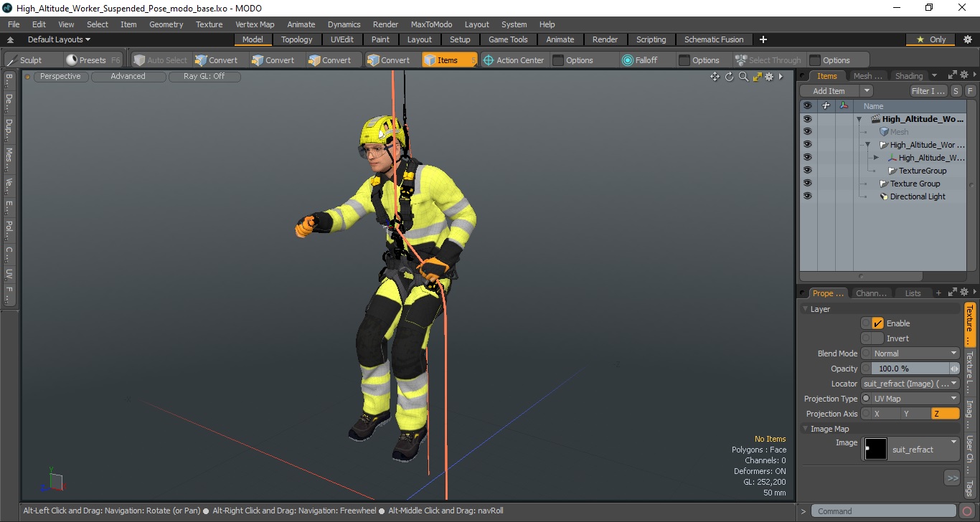
Task: Expand the High_Altitude_W locator node
Action: pos(876,158)
